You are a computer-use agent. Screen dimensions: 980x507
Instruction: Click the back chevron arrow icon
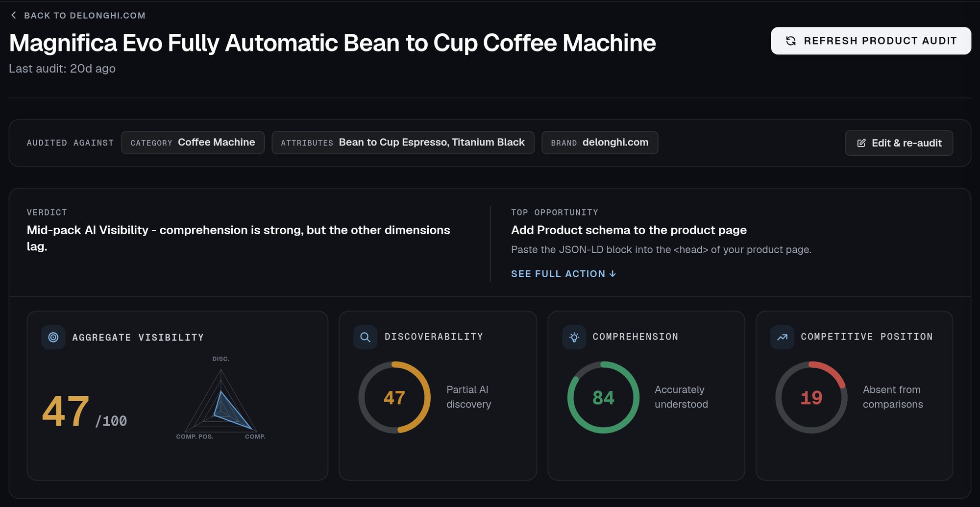tap(14, 15)
